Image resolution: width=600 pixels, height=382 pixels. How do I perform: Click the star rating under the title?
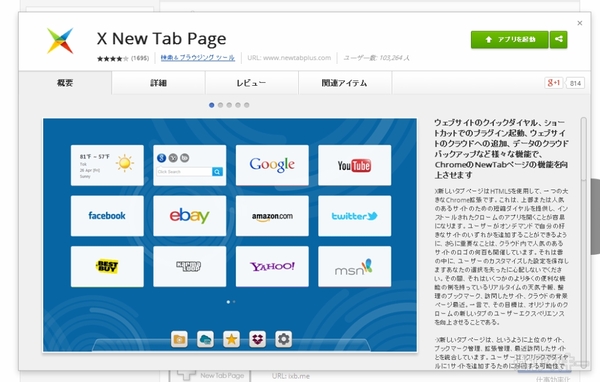click(112, 59)
